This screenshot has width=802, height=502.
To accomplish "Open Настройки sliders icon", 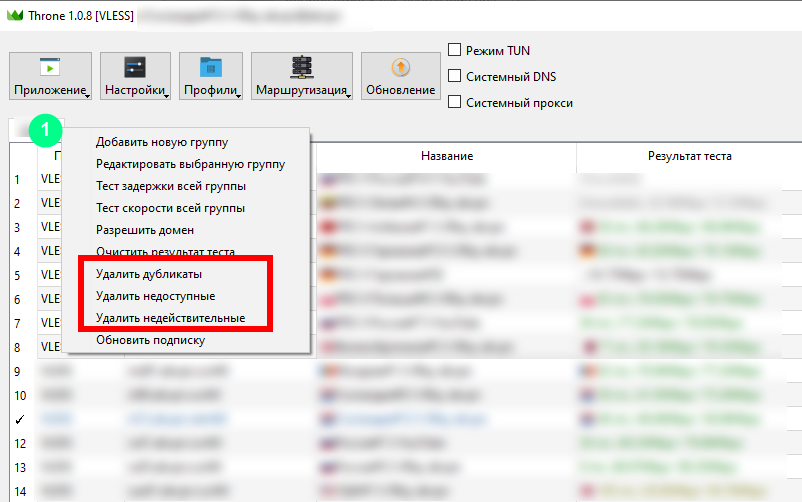I will [x=135, y=67].
